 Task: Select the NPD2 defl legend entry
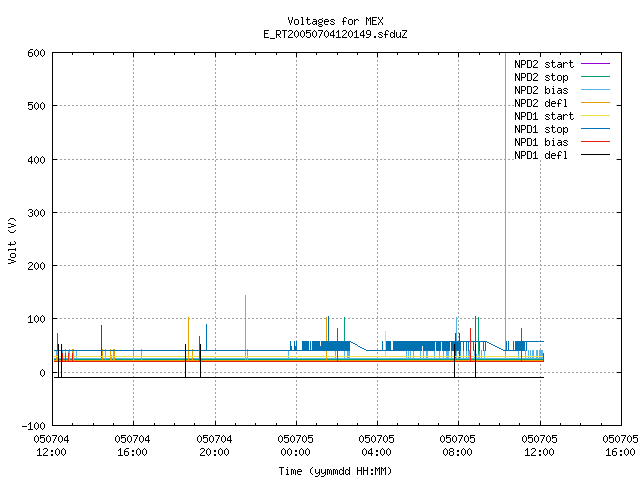541,103
